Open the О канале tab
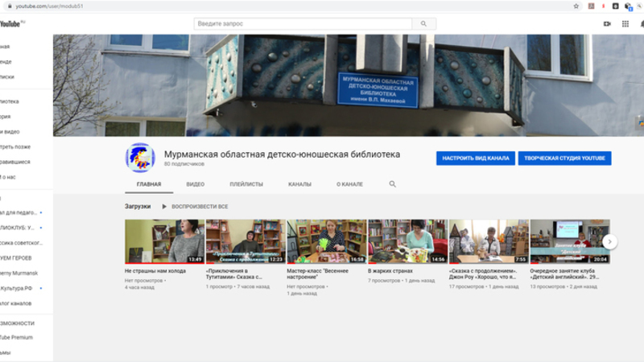644x362 pixels. point(349,184)
